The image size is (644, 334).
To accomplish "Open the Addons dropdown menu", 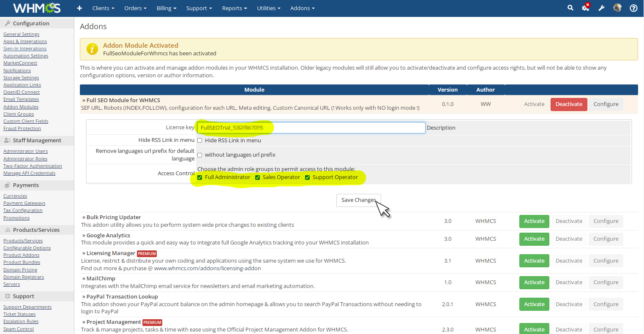I will 303,8.
